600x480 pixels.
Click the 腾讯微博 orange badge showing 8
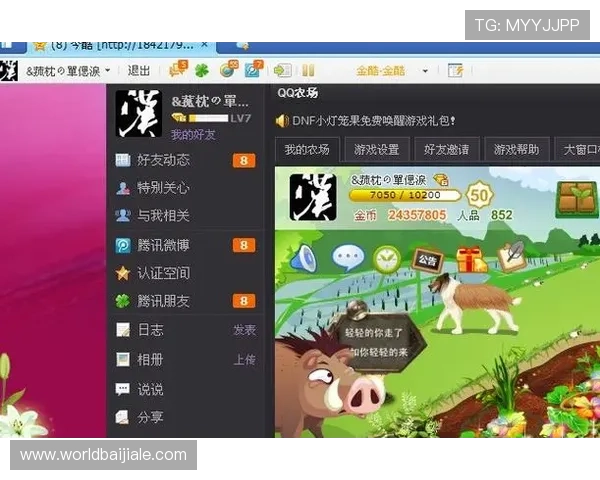coord(244,245)
